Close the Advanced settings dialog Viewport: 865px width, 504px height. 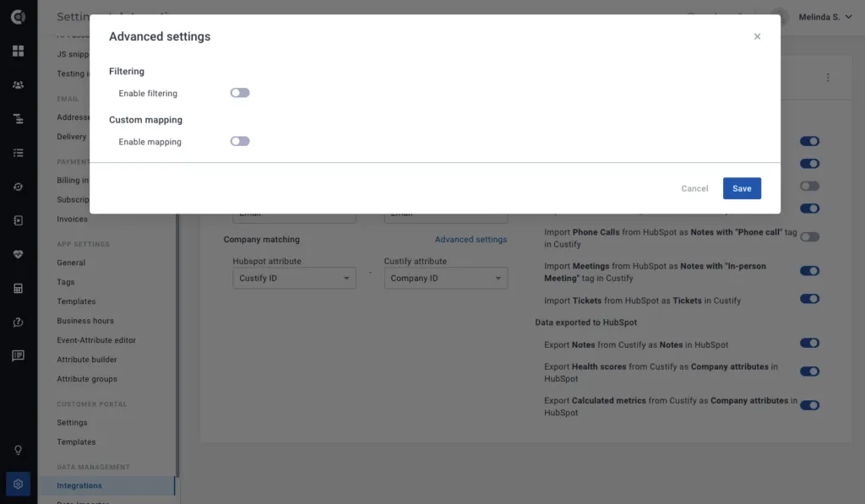pos(757,36)
